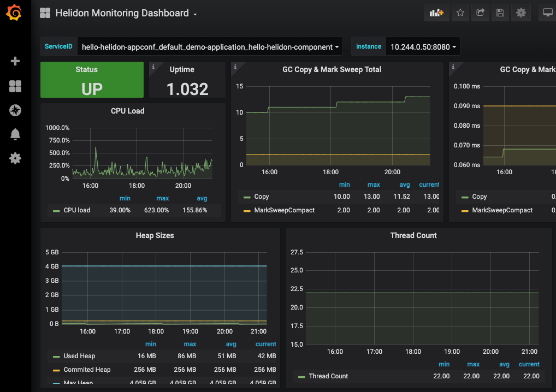This screenshot has width=556, height=392.
Task: Click info icon on the cut-off GC Copy & Mark panel
Action: click(453, 66)
